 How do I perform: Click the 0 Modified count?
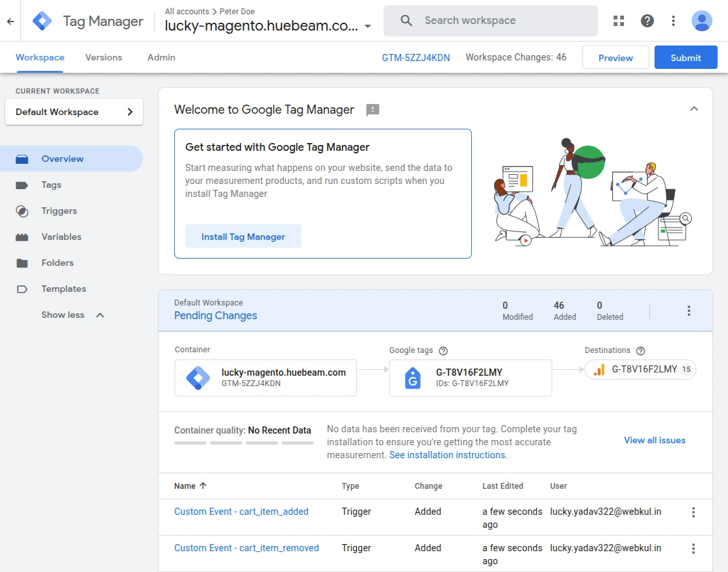pyautogui.click(x=517, y=311)
